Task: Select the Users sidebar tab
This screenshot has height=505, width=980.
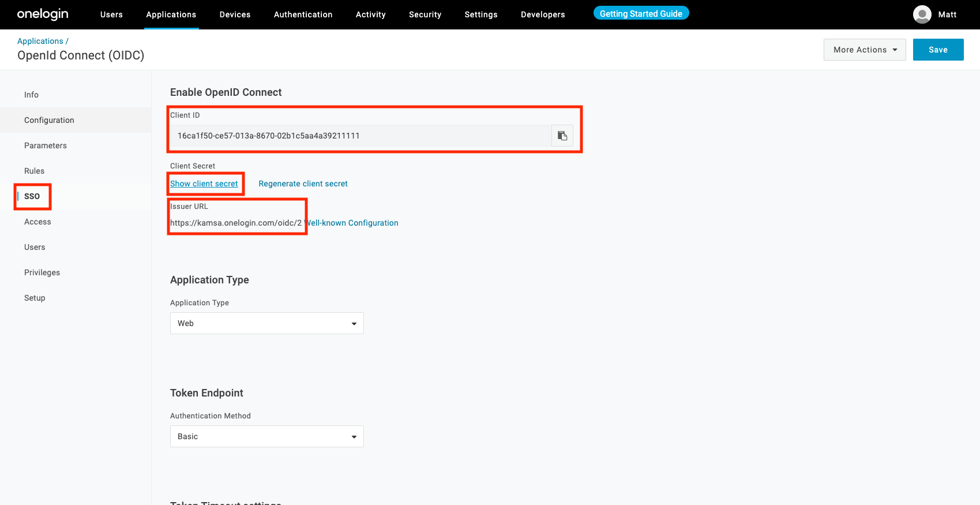Action: coord(76,247)
